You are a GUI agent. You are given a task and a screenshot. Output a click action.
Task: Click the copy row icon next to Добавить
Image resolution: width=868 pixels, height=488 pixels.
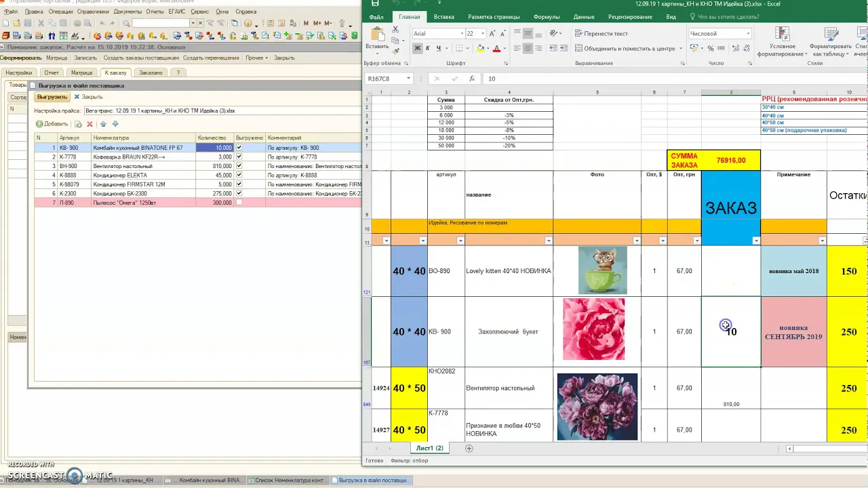point(79,124)
